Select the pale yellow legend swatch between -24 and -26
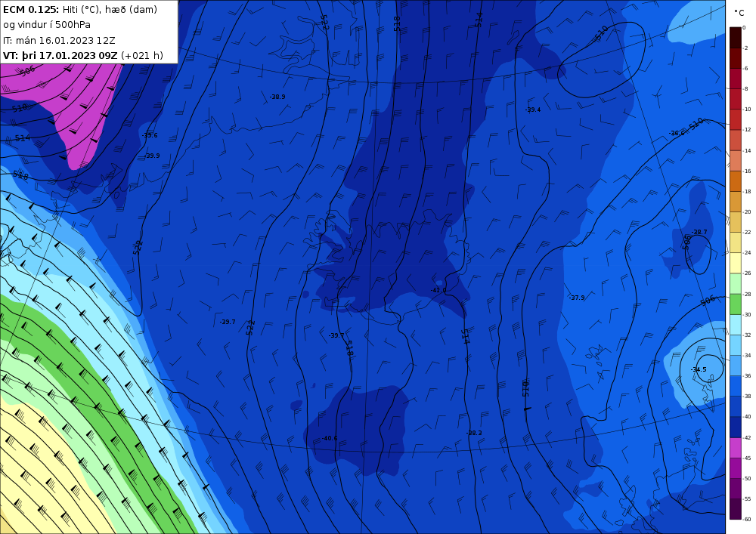This screenshot has height=534, width=756. [736, 263]
